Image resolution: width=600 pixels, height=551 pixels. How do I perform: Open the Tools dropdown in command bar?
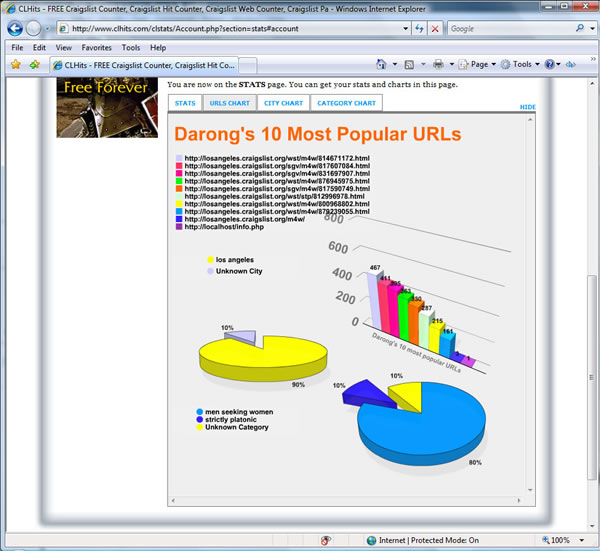522,65
